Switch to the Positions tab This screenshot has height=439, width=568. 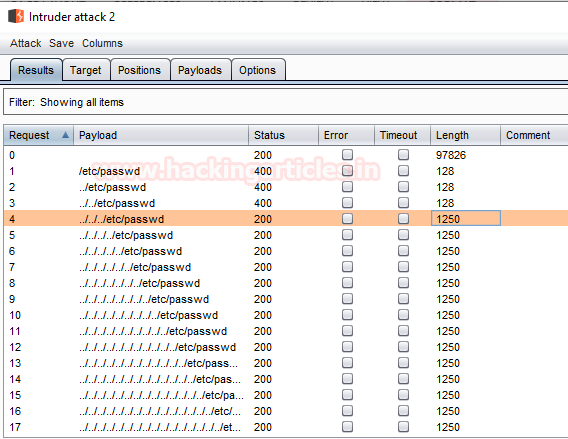tap(139, 70)
